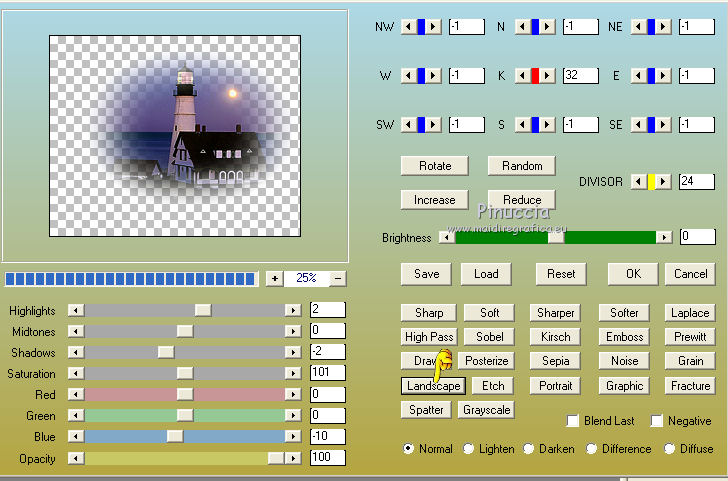Click the Random button
728x481 pixels.
click(x=522, y=166)
